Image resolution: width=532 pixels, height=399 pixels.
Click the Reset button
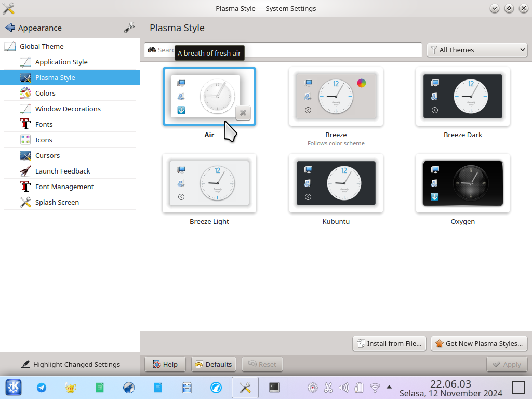pos(262,364)
